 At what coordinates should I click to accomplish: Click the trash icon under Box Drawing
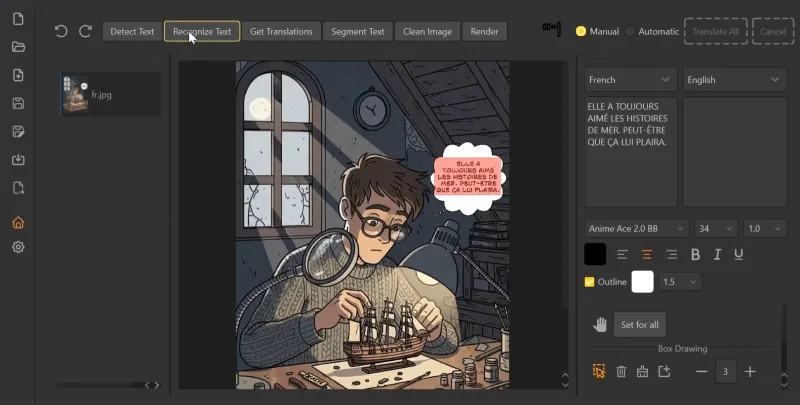[621, 371]
